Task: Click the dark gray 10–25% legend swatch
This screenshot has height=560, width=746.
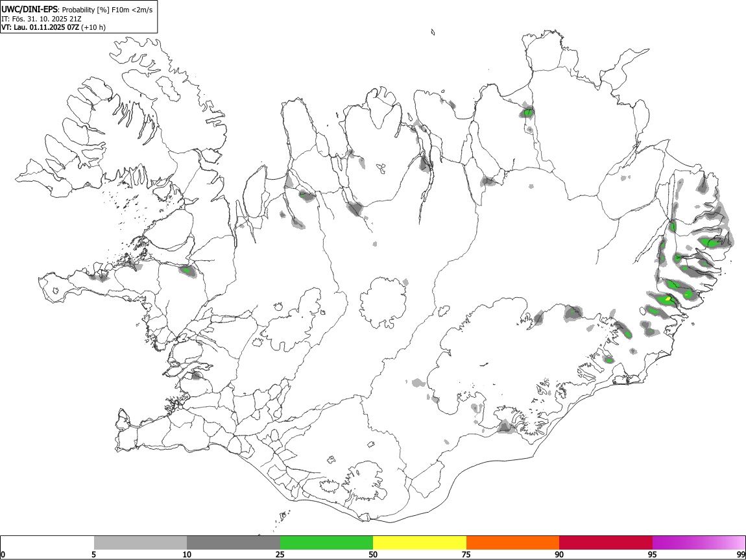Action: (x=234, y=543)
